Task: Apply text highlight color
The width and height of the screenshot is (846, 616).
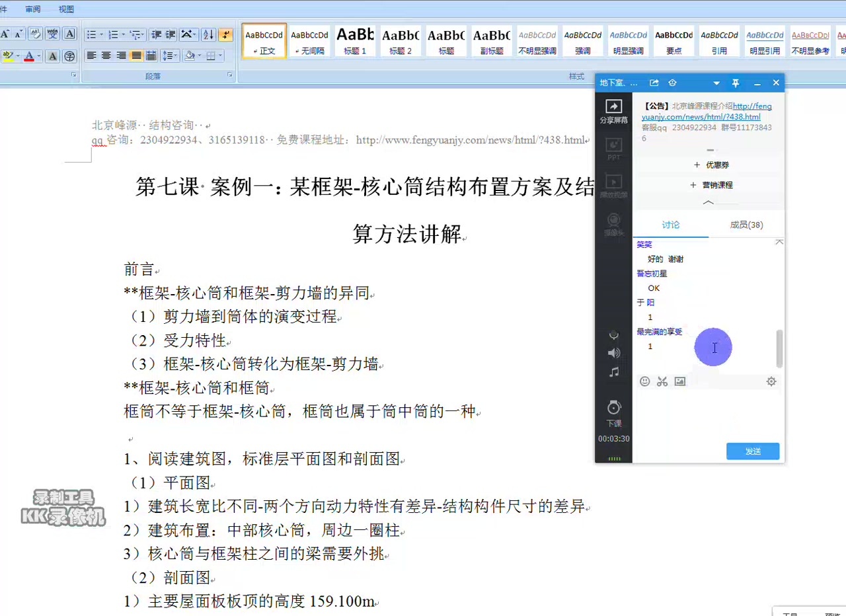Action: (8, 56)
